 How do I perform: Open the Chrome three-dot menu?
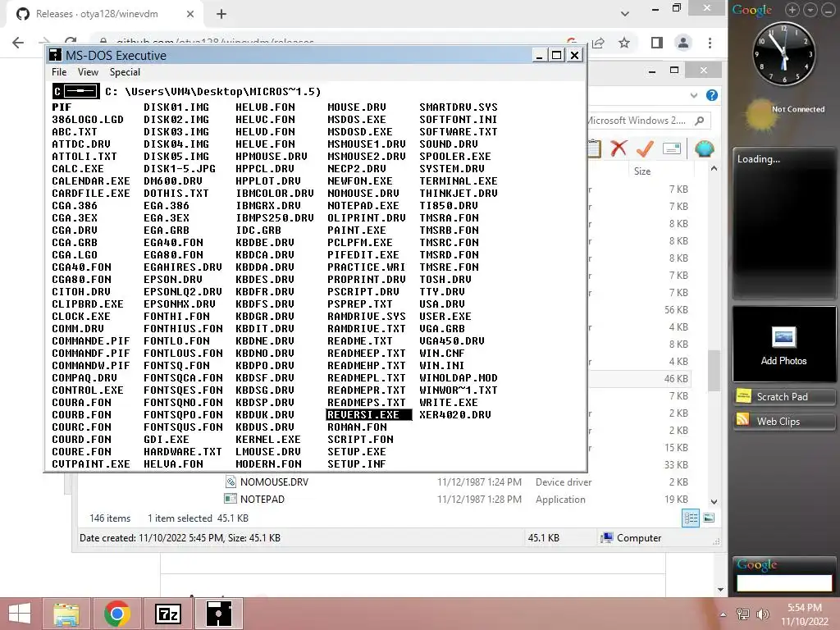click(x=710, y=43)
